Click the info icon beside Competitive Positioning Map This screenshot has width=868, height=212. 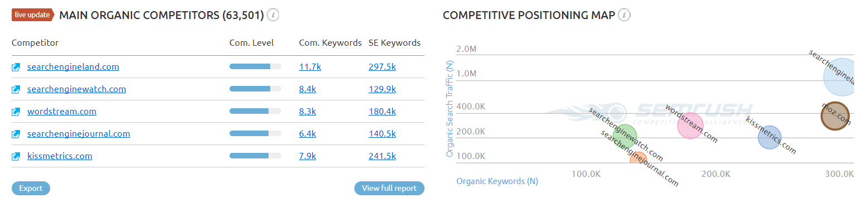625,15
